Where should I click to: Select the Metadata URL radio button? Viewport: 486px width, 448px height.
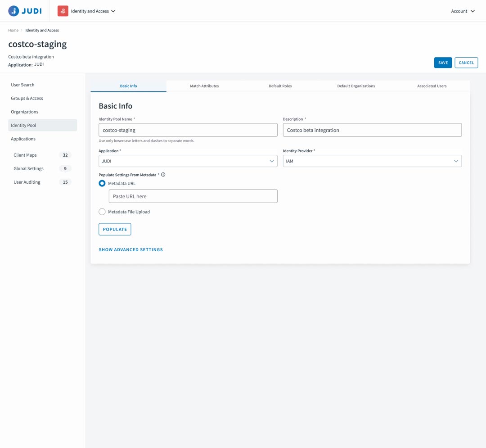pos(102,183)
